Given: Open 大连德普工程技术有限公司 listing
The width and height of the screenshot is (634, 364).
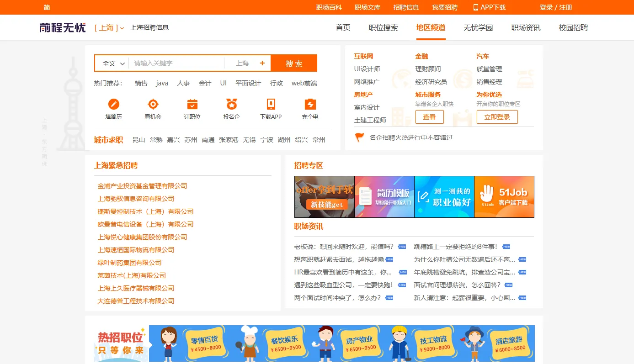Looking at the screenshot, I should pos(136,301).
